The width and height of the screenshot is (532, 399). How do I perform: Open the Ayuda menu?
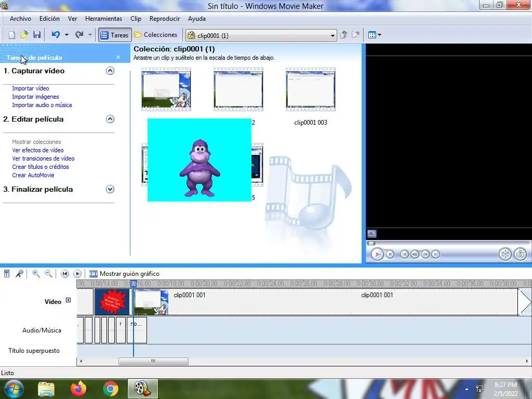coord(197,19)
